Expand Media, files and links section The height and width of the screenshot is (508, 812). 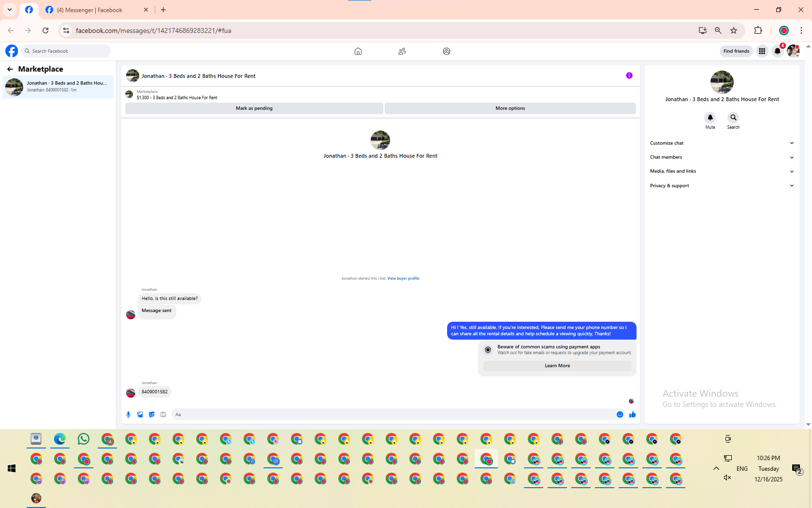point(722,171)
